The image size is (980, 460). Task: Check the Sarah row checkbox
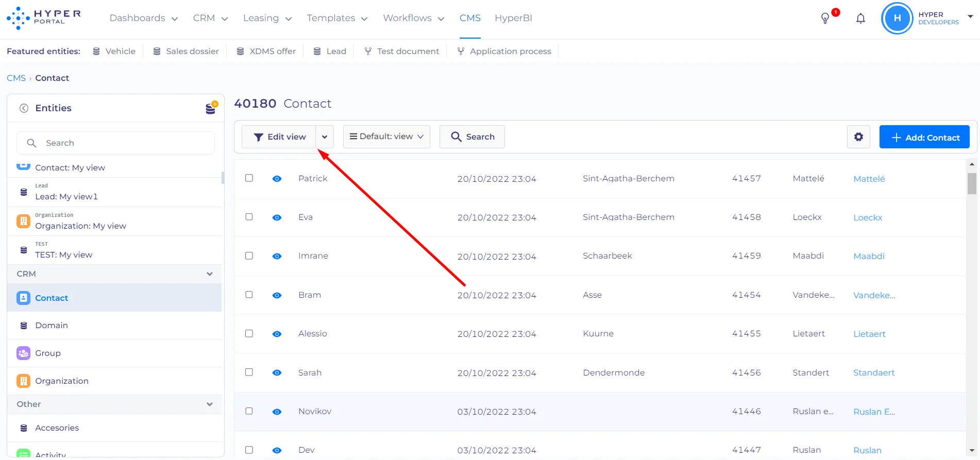249,372
